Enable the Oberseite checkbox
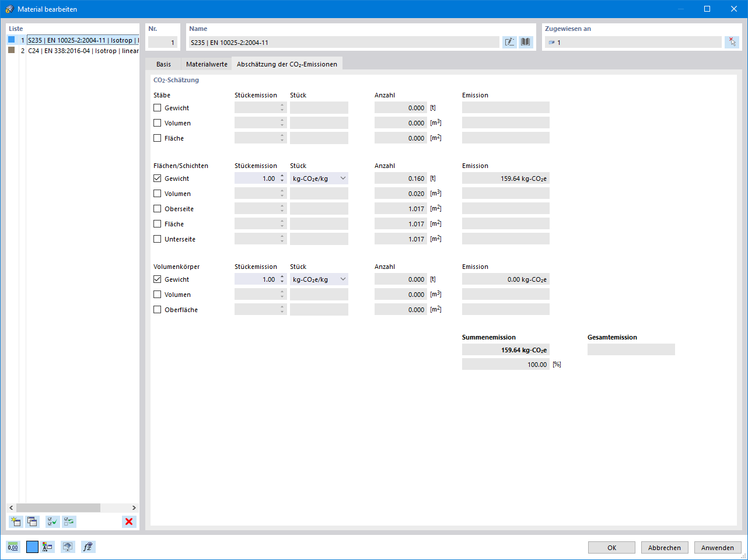The width and height of the screenshot is (748, 560). point(157,208)
